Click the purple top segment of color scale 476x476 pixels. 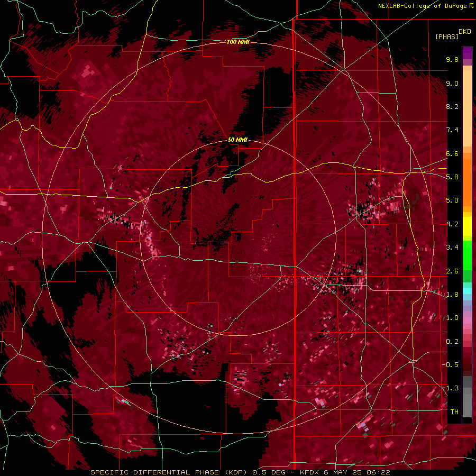tap(467, 53)
